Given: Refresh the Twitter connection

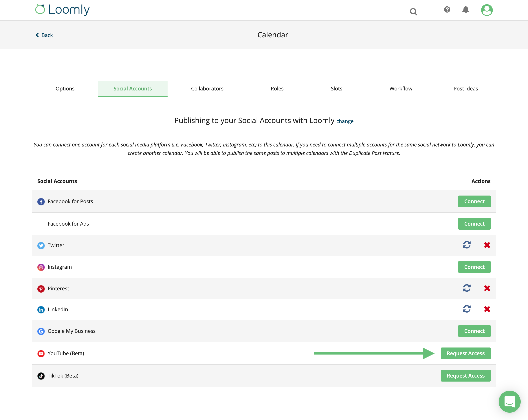Looking at the screenshot, I should [x=467, y=245].
